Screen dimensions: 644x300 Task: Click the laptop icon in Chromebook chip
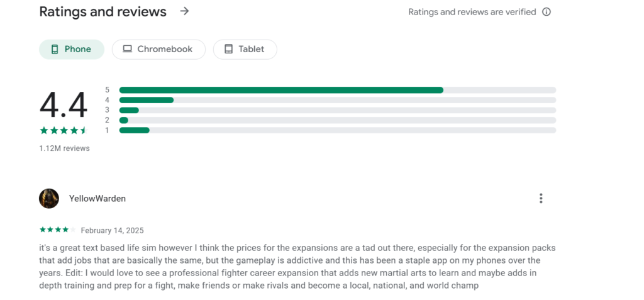(128, 49)
